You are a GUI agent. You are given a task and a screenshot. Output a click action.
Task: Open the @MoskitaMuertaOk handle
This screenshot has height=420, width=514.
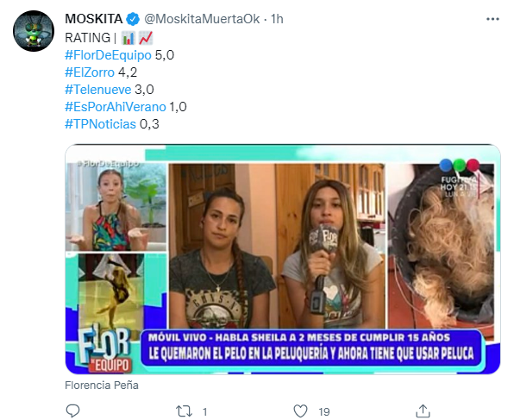pyautogui.click(x=202, y=19)
